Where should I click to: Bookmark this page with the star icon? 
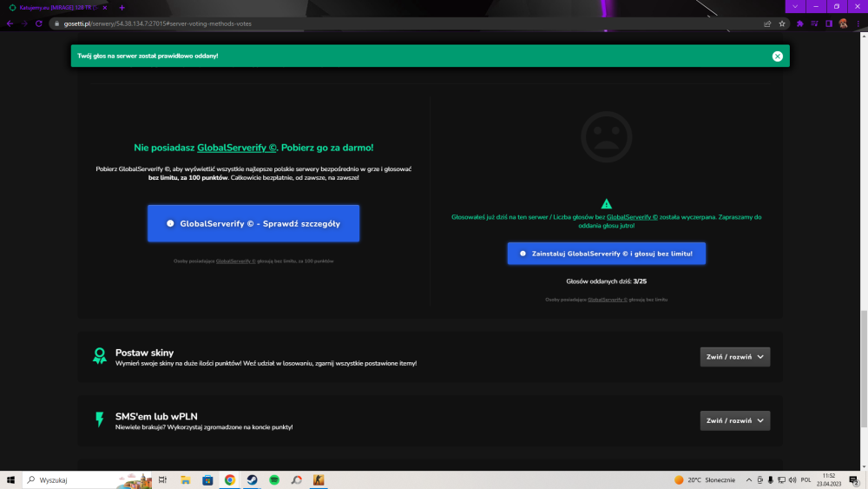point(782,23)
